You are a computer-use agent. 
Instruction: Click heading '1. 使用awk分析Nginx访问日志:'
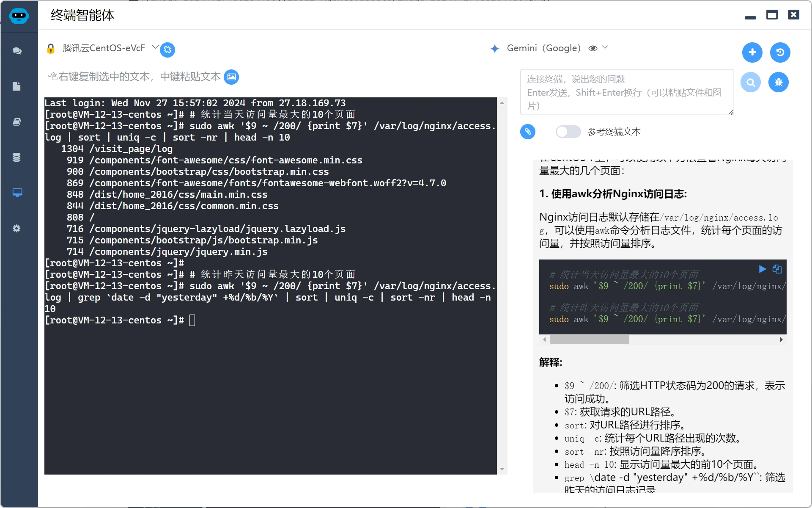[x=613, y=194]
